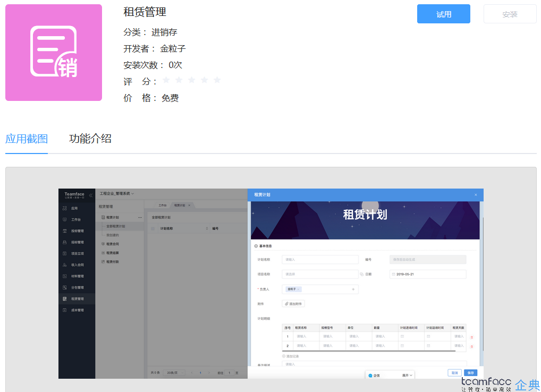
Task: Click the first rating star
Action: point(166,80)
